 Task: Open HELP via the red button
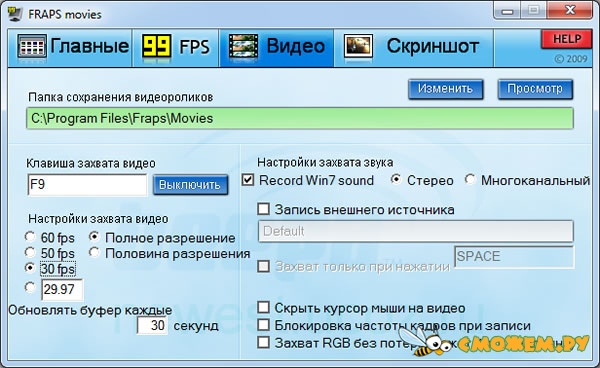(x=567, y=39)
